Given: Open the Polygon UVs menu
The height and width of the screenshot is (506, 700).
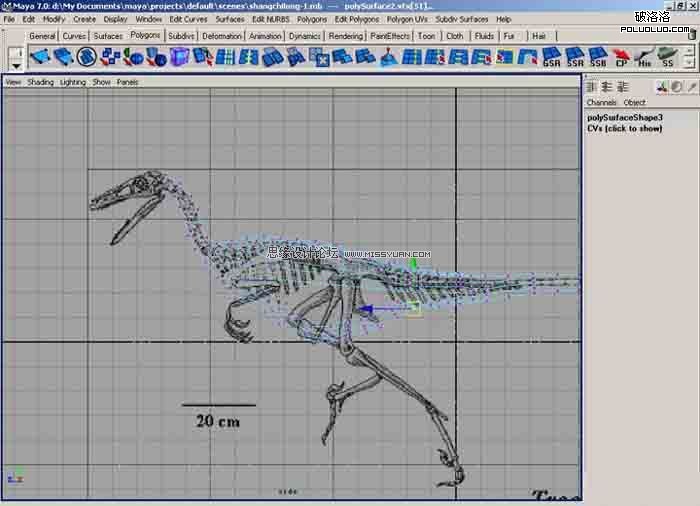Looking at the screenshot, I should click(407, 19).
